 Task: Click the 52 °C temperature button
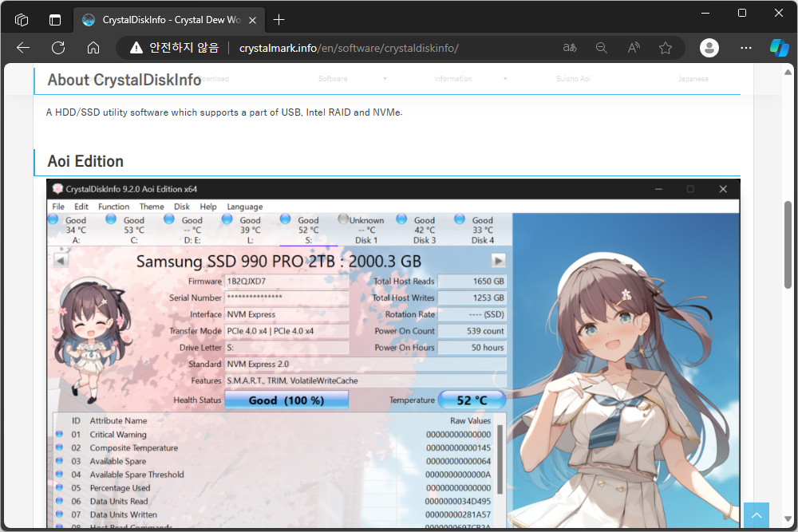pyautogui.click(x=472, y=400)
